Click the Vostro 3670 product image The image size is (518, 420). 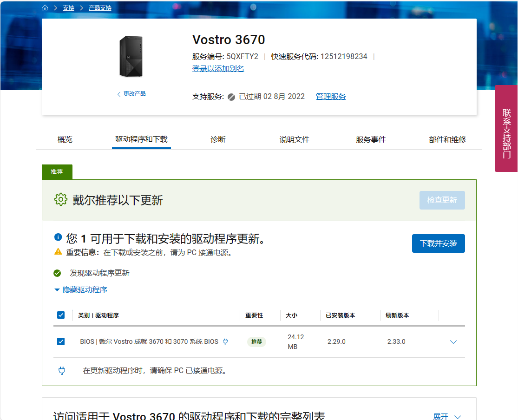131,56
